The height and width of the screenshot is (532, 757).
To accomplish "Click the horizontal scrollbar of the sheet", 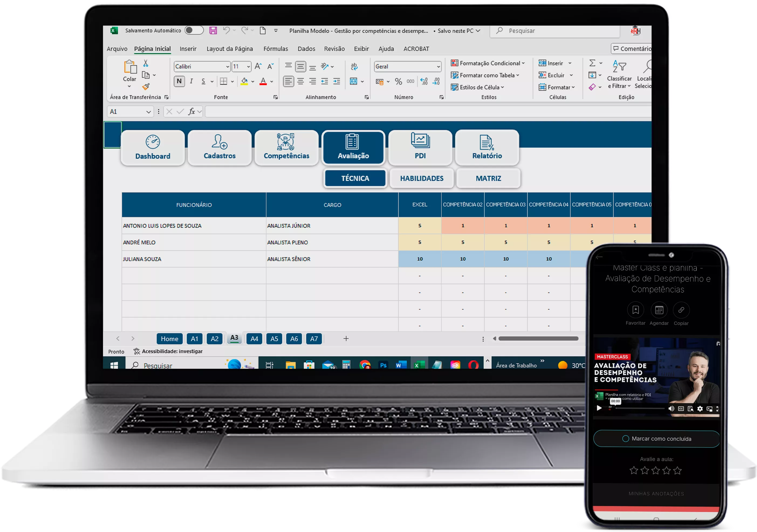I will click(x=538, y=339).
